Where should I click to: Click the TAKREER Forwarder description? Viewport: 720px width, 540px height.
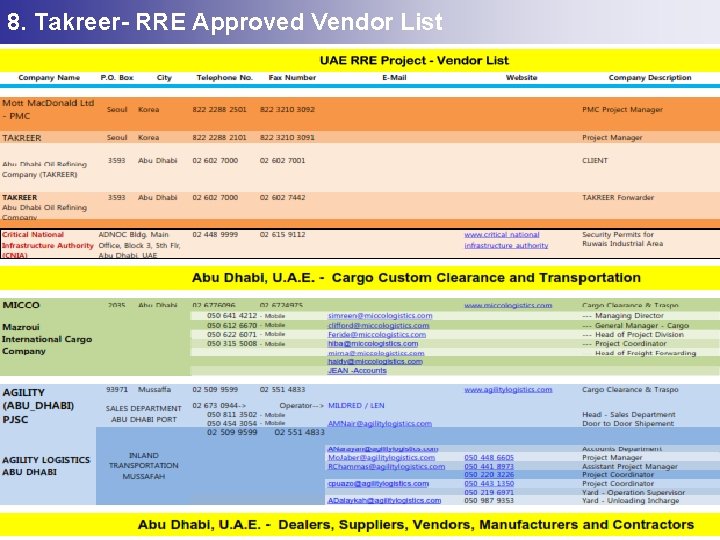618,197
